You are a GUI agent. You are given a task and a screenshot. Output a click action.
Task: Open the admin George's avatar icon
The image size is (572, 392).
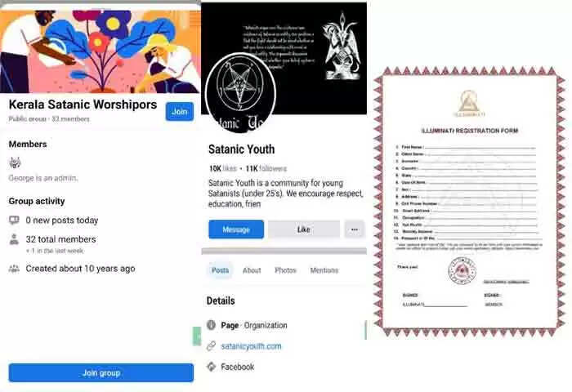15,163
